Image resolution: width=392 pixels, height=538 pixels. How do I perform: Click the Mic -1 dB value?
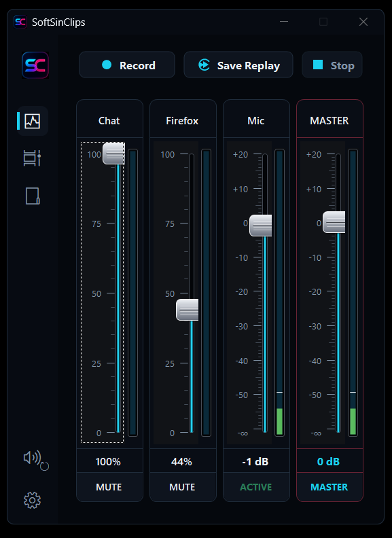255,461
